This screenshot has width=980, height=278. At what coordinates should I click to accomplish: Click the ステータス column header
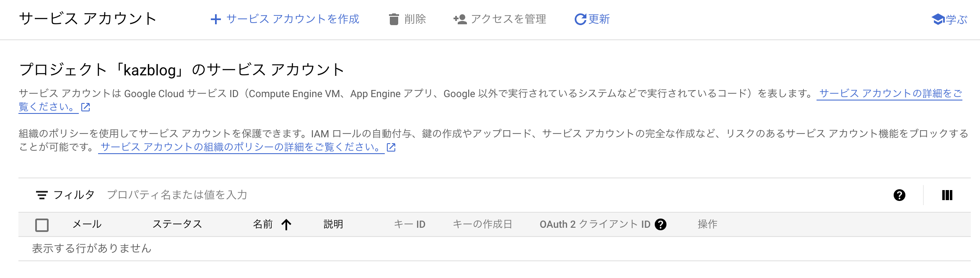(177, 224)
